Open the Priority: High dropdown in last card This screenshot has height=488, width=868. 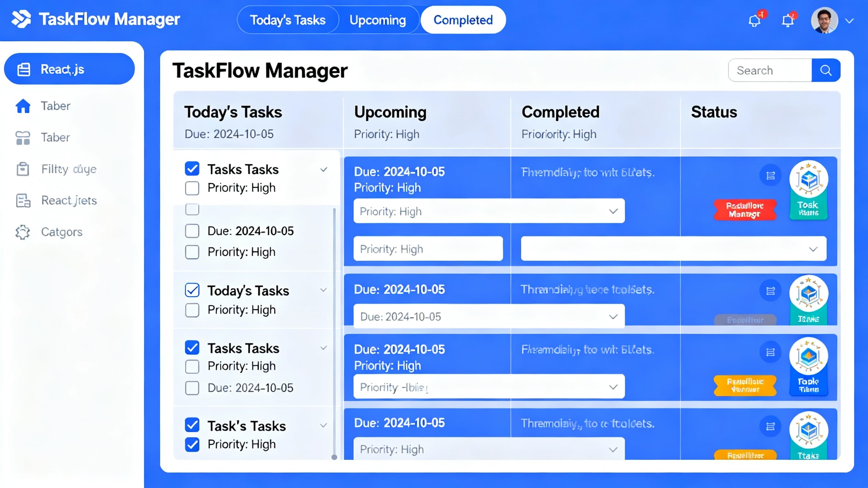coord(489,449)
